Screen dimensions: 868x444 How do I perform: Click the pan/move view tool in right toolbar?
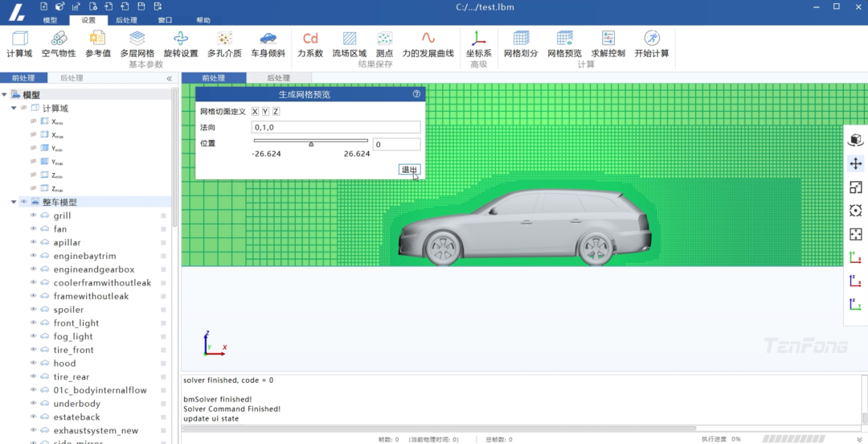[856, 163]
